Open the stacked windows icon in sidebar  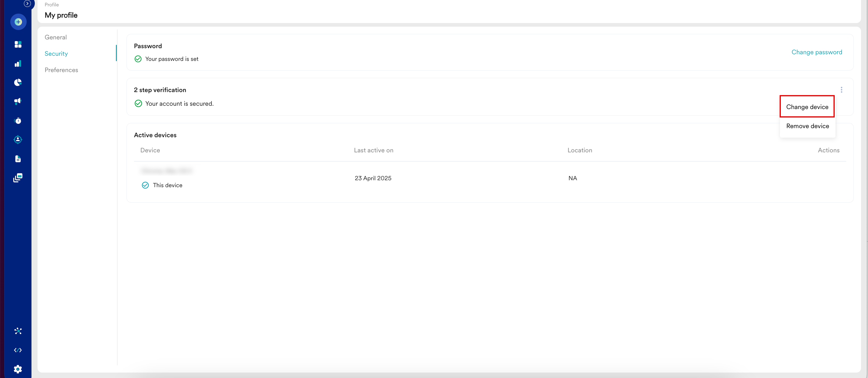[x=18, y=178]
